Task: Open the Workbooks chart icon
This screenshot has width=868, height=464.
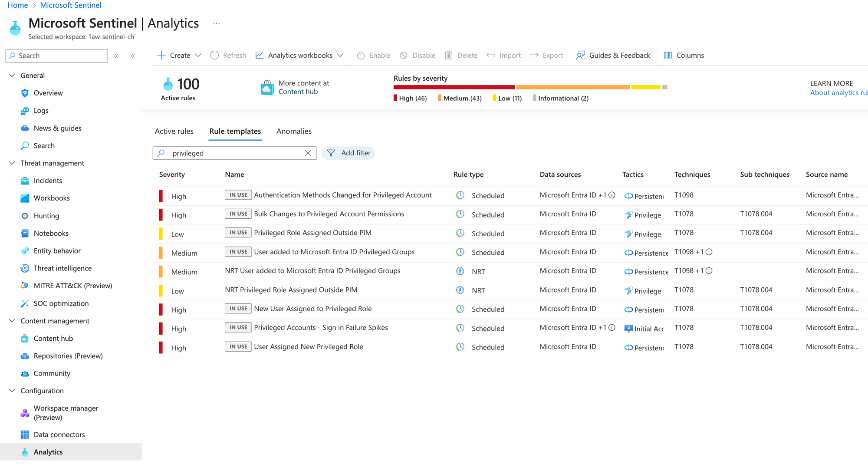Action: [25, 198]
